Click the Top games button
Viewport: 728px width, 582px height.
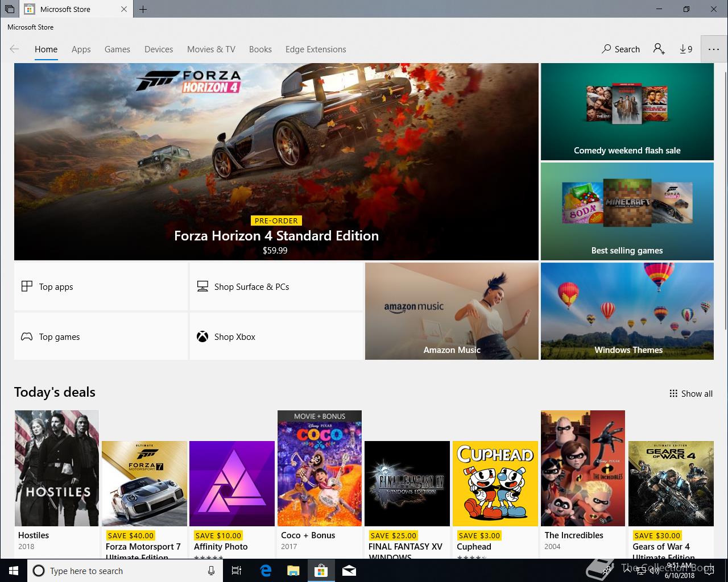101,336
